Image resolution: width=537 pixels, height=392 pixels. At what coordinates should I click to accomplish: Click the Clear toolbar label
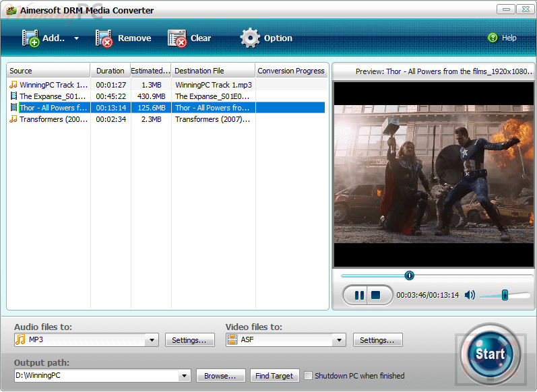pyautogui.click(x=201, y=38)
